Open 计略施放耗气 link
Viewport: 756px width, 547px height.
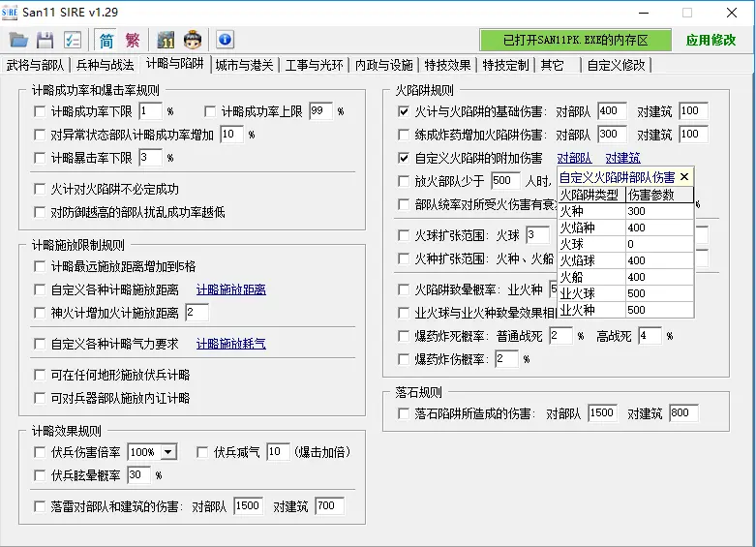pos(231,344)
